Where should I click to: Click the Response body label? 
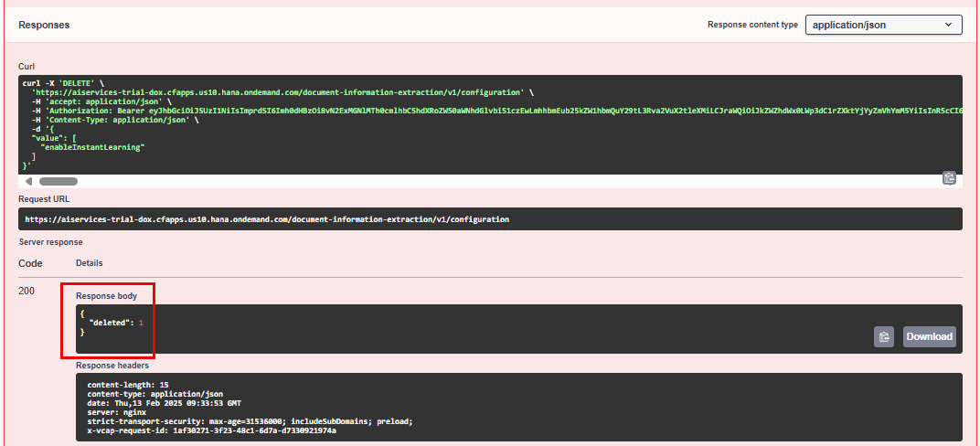[106, 296]
